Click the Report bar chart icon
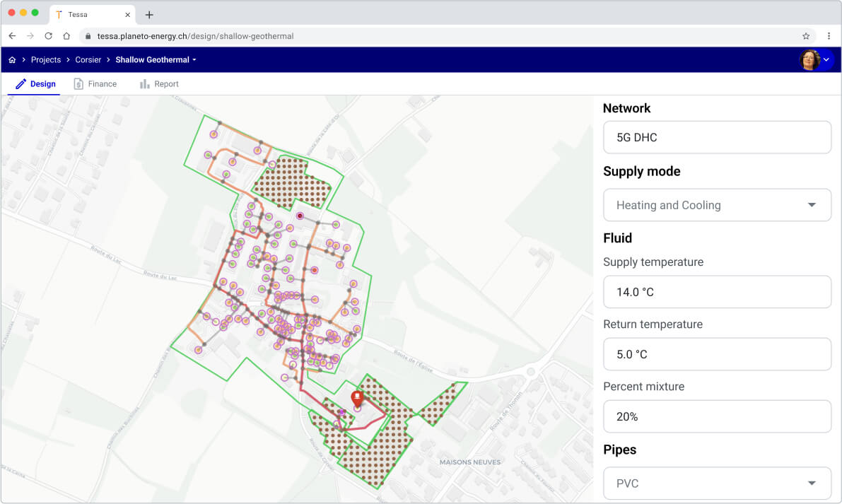842x504 pixels. point(145,83)
